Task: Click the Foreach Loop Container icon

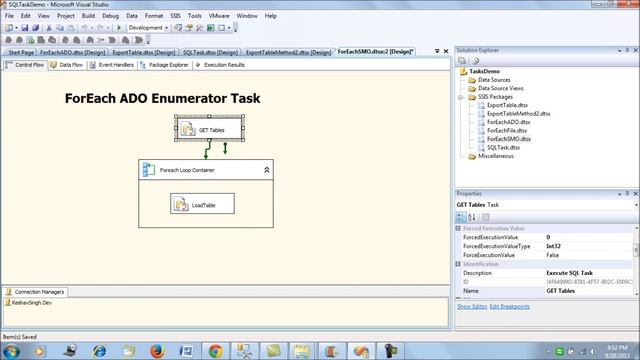Action: click(148, 169)
